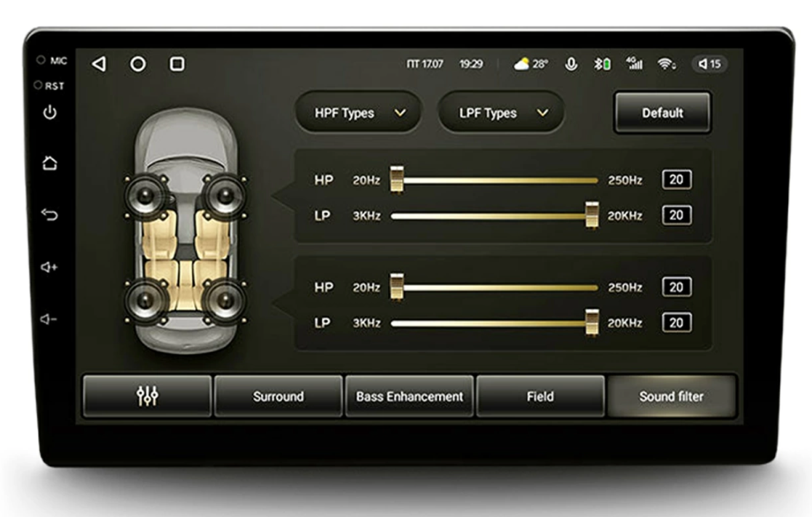Tap the Android back triangle icon
The image size is (812, 517).
tap(99, 64)
